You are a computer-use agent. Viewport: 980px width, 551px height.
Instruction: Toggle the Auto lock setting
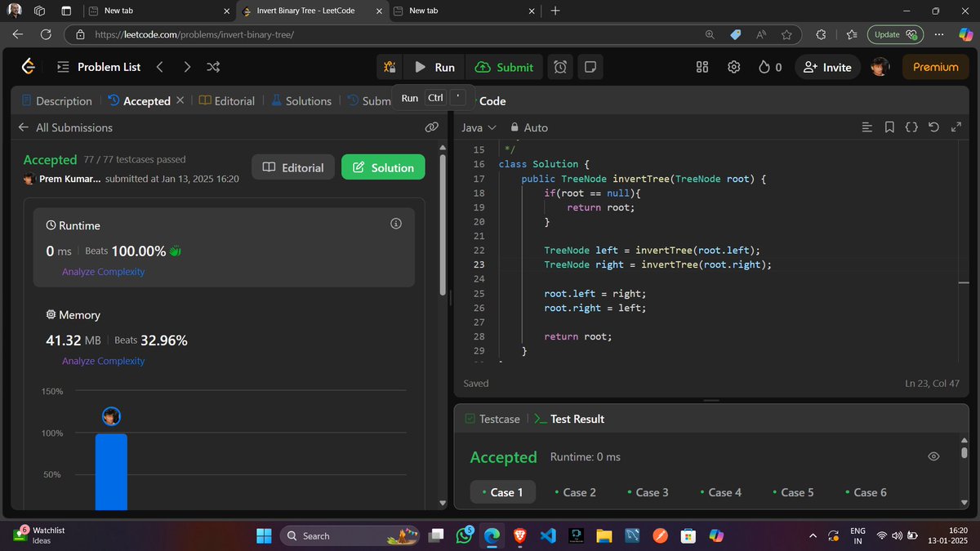tap(529, 127)
